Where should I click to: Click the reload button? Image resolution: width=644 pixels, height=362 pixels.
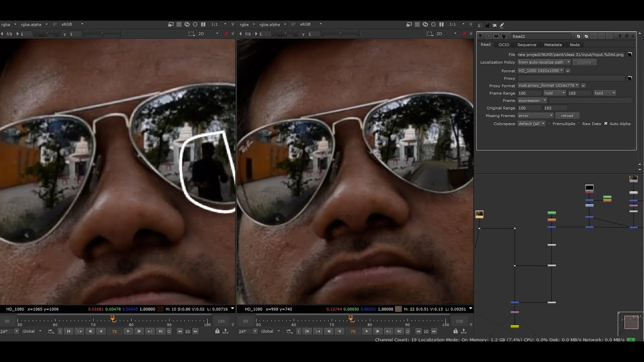[x=567, y=116]
